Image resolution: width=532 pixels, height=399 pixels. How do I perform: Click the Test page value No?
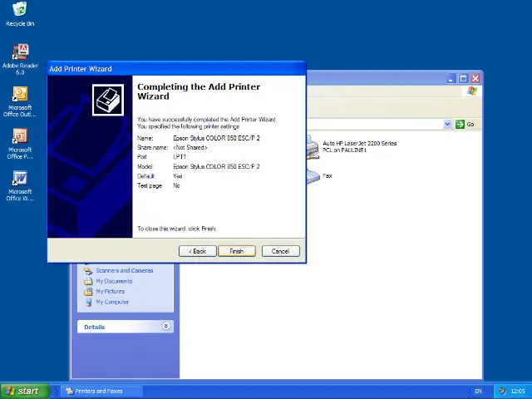point(176,185)
